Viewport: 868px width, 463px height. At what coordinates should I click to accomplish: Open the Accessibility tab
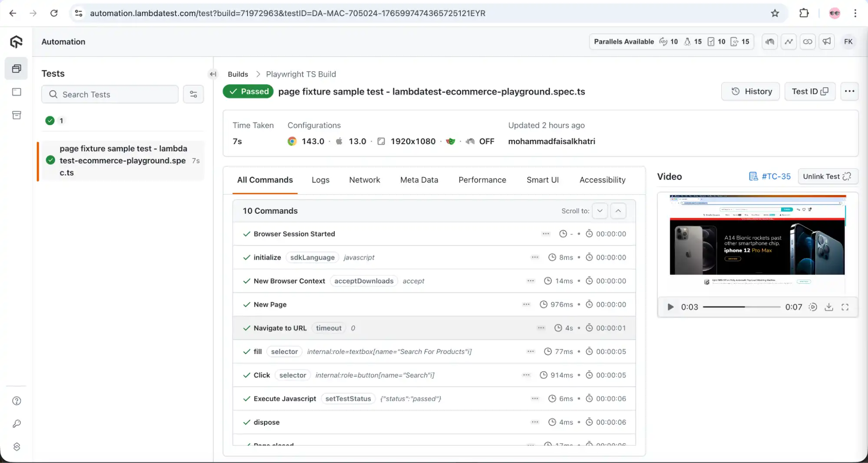[x=602, y=180]
